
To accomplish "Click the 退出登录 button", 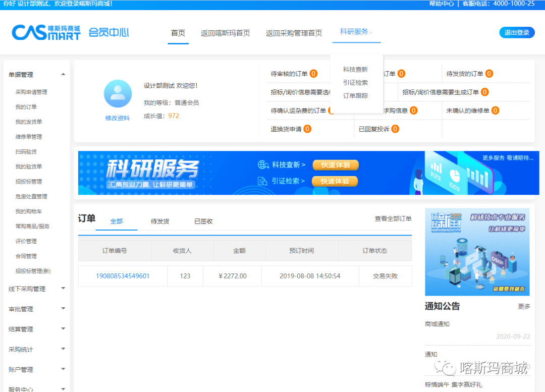I will coord(516,32).
